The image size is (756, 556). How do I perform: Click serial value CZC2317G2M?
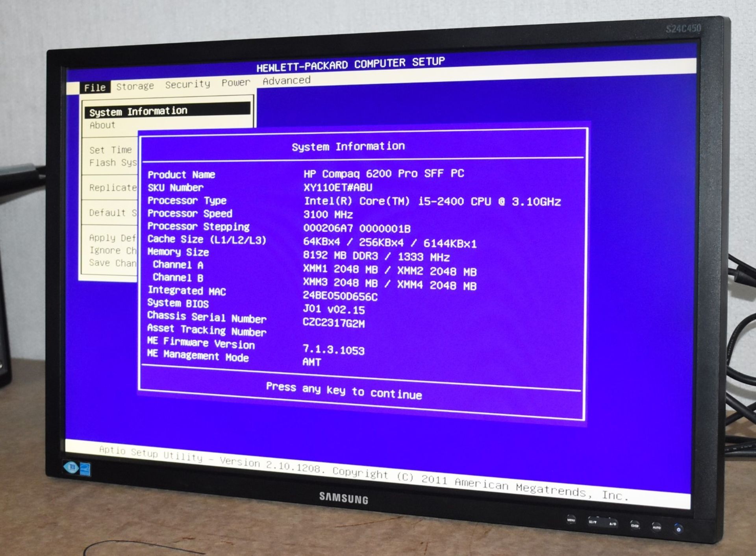(x=334, y=323)
